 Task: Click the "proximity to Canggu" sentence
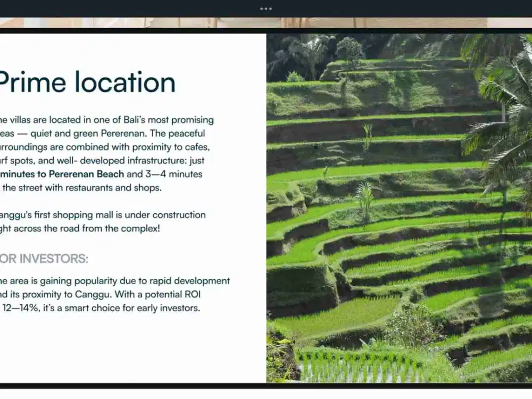tap(100, 294)
